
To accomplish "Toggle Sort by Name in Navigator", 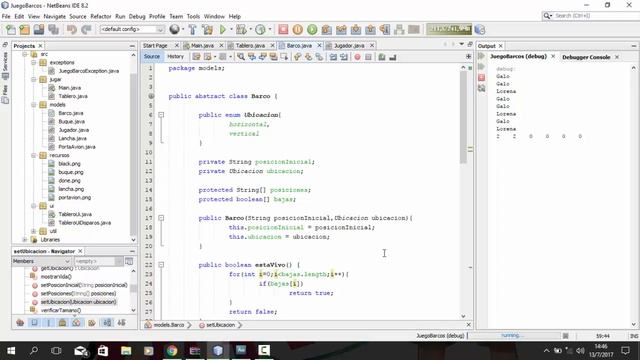I will tap(107, 322).
